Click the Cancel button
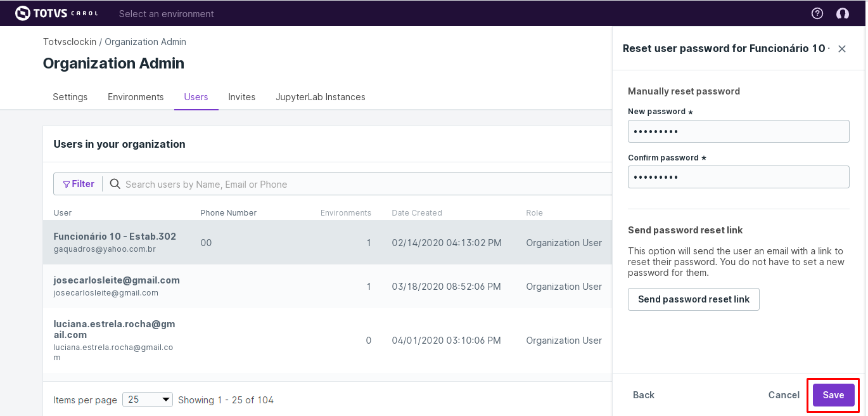The width and height of the screenshot is (868, 416). pyautogui.click(x=784, y=395)
